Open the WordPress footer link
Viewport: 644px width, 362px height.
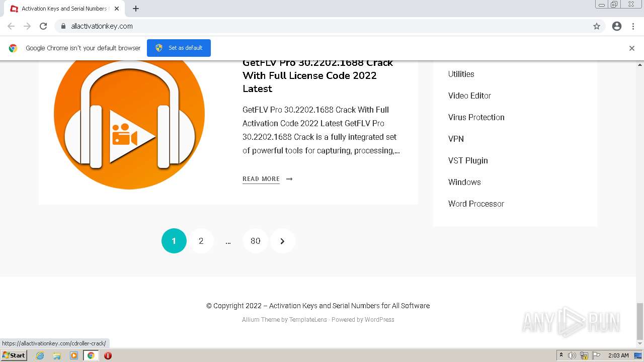(x=379, y=320)
